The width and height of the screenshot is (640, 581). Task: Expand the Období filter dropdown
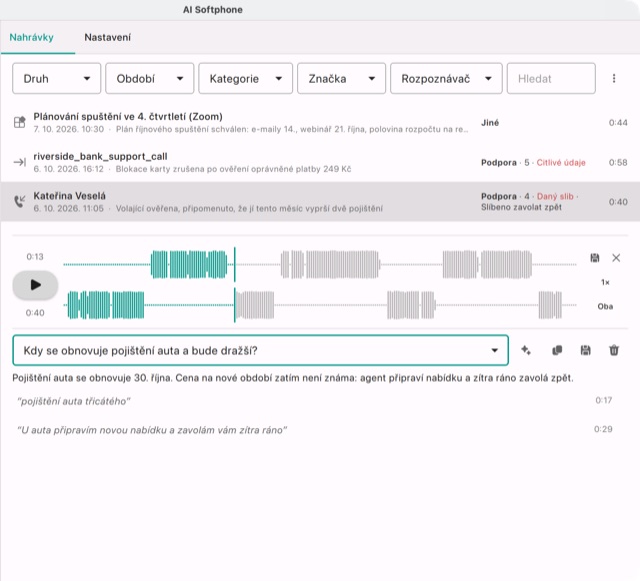tap(149, 78)
